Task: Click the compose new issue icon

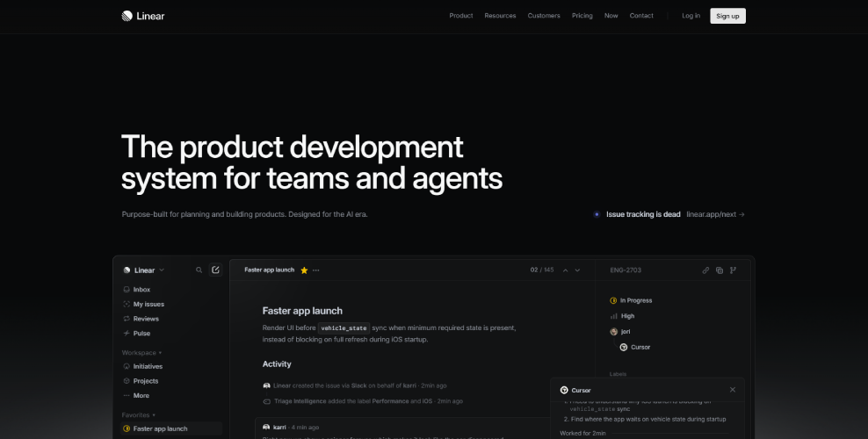Action: pyautogui.click(x=215, y=270)
